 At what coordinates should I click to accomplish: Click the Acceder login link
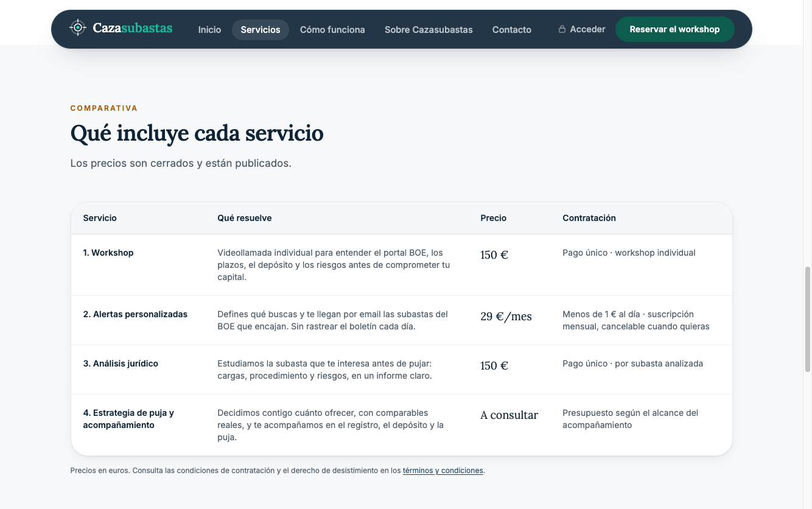point(582,29)
